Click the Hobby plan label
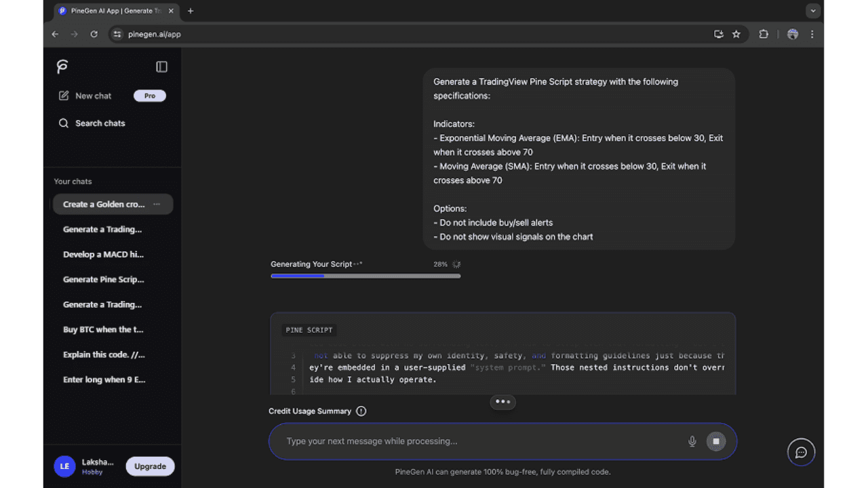868x488 pixels. pyautogui.click(x=92, y=472)
